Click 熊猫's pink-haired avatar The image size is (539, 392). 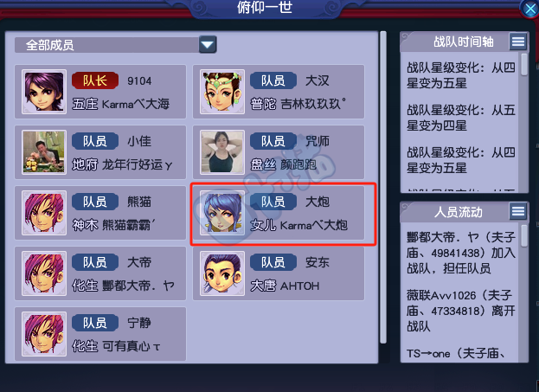click(x=44, y=213)
